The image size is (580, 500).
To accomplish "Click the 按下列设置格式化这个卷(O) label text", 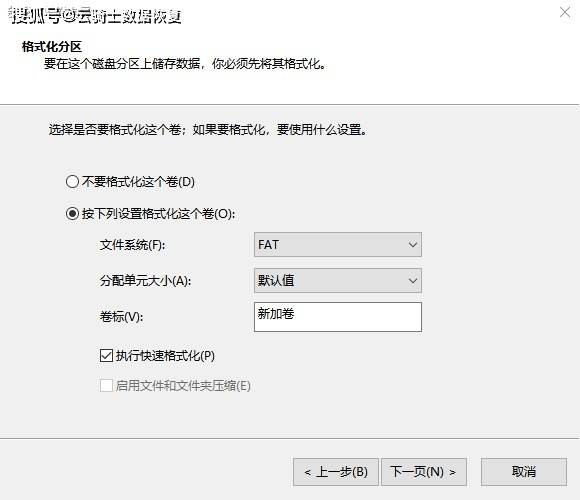I will pos(158,213).
